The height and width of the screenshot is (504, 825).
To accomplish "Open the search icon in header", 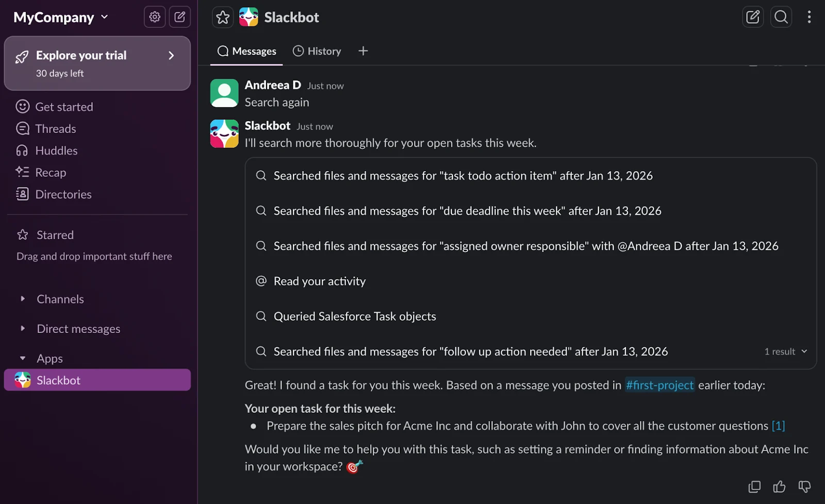I will click(x=781, y=17).
